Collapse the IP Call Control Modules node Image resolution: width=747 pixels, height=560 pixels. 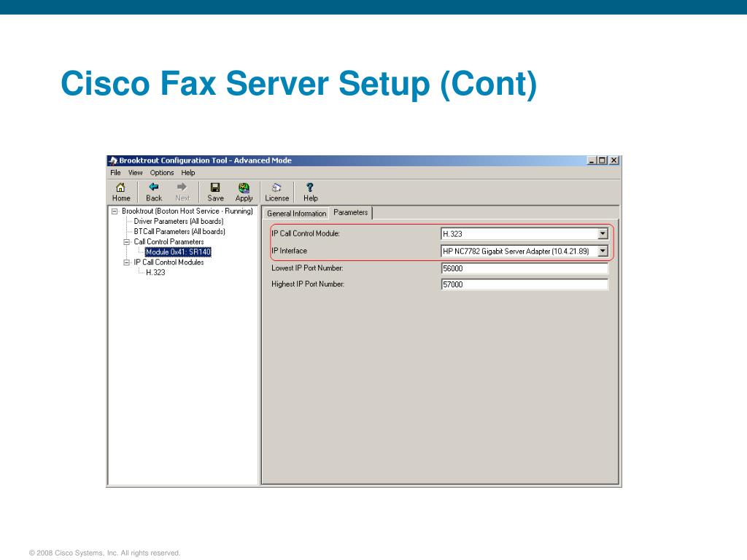pos(126,262)
